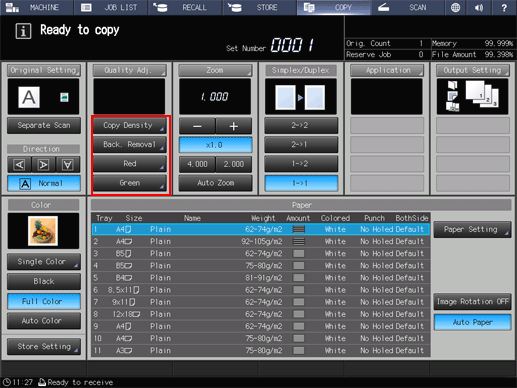Expand the Single Color options

pyautogui.click(x=44, y=262)
